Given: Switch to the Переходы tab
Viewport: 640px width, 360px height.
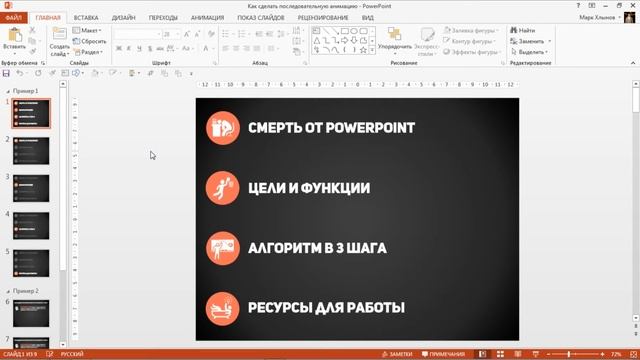Looking at the screenshot, I should click(163, 18).
